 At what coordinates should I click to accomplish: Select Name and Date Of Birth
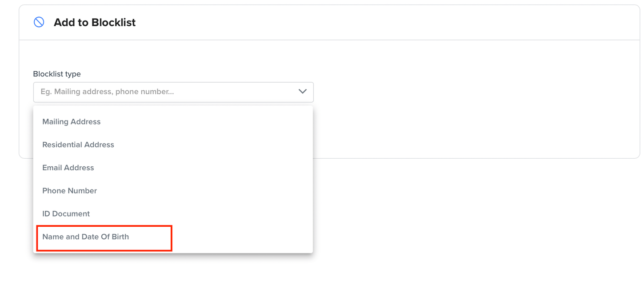point(173,237)
